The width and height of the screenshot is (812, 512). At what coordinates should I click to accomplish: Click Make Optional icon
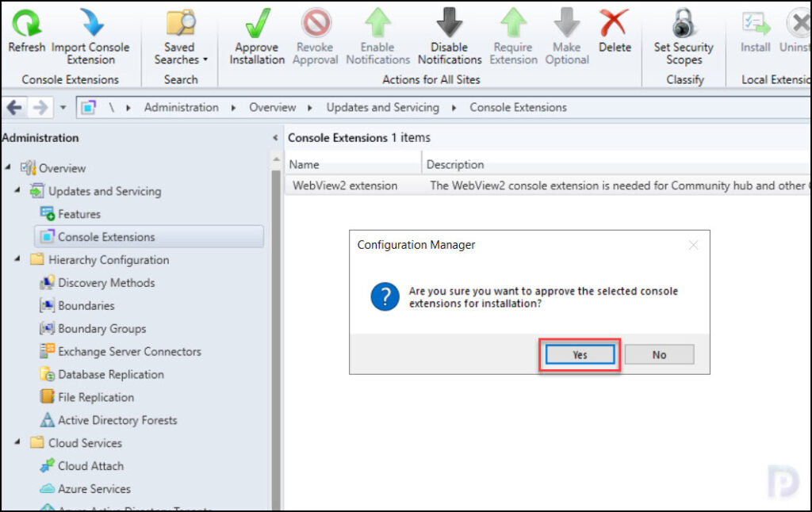pos(566,23)
